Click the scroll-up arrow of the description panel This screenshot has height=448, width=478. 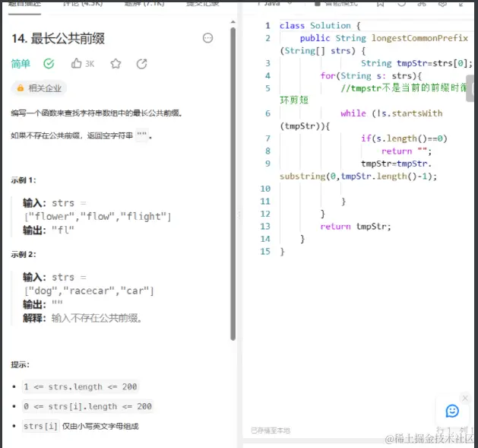[233, 22]
